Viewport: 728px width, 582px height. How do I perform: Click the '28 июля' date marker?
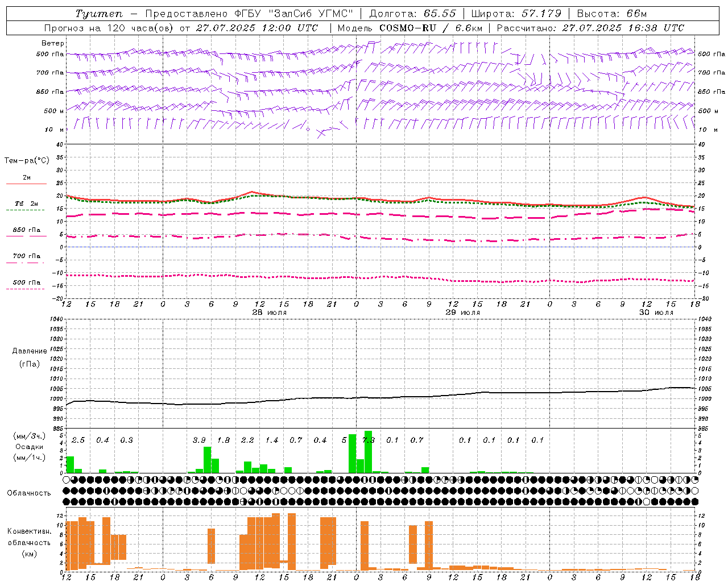pos(270,313)
